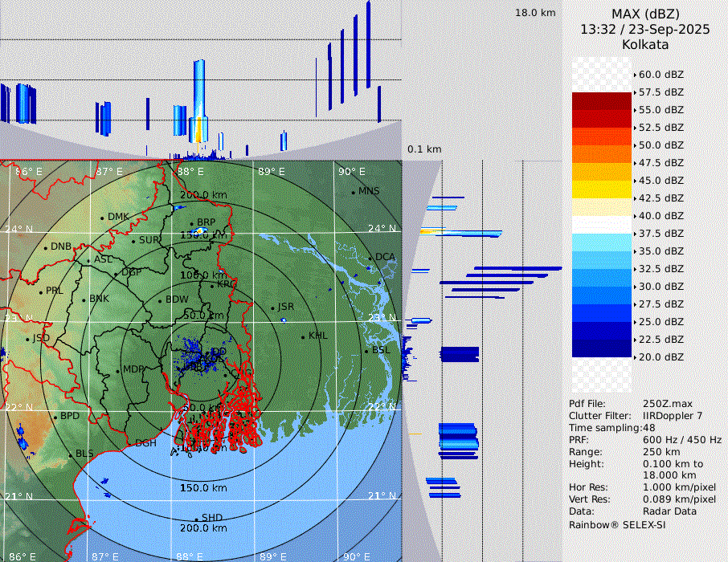Click the 18.0 km height label
728x562 pixels.
(535, 13)
